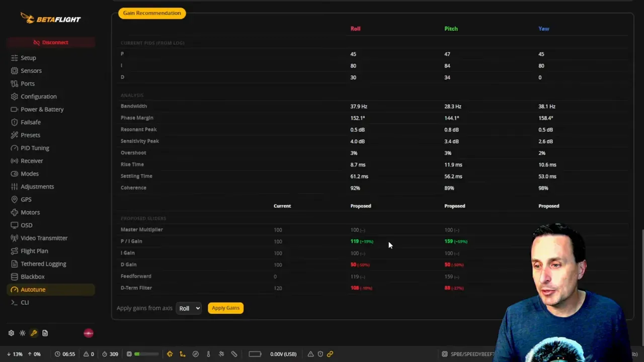Select the Autotune sidebar item
The height and width of the screenshot is (362, 644).
click(51, 290)
